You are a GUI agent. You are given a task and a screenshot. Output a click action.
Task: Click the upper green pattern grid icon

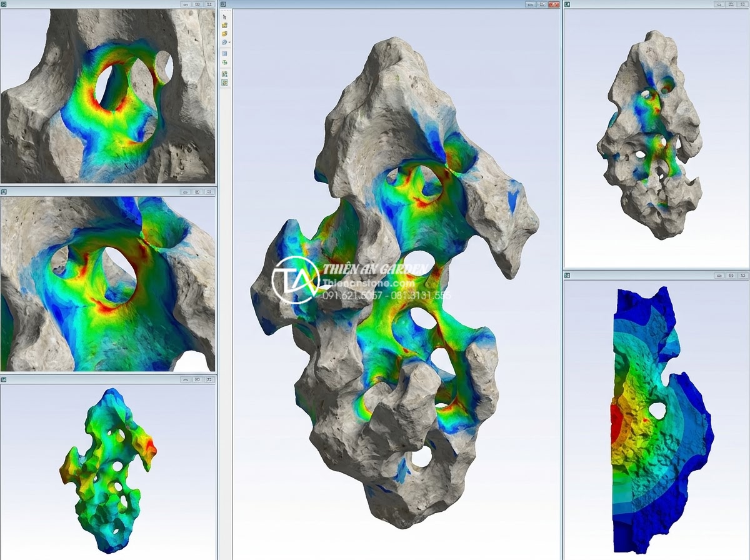224,74
